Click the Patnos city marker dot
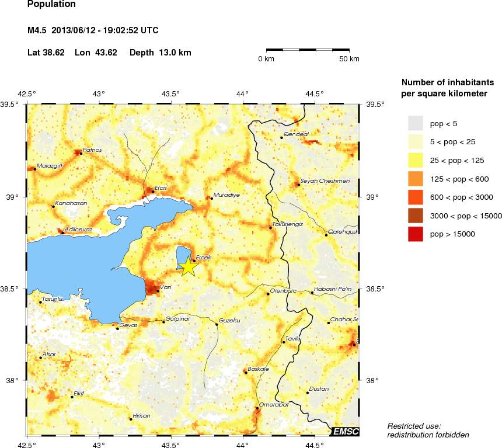The image size is (502, 448). pyautogui.click(x=81, y=154)
